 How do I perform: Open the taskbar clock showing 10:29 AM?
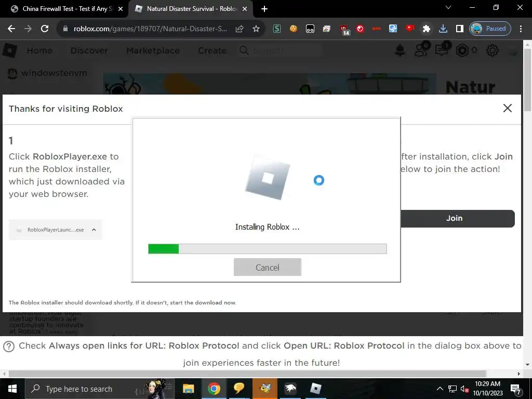488,389
